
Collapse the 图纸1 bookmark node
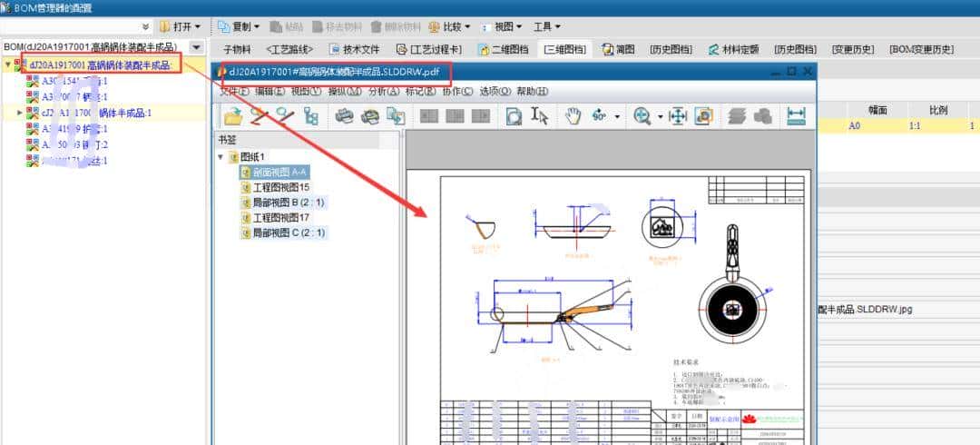(220, 156)
